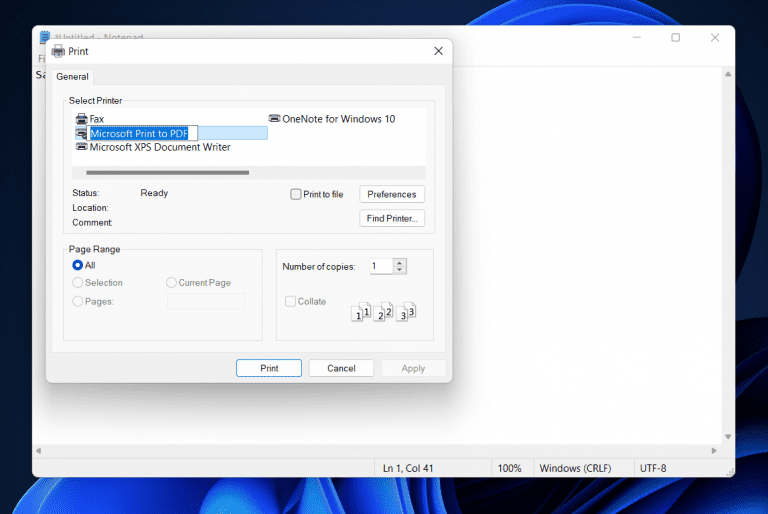768x514 pixels.
Task: Open printer Preferences
Action: 391,194
